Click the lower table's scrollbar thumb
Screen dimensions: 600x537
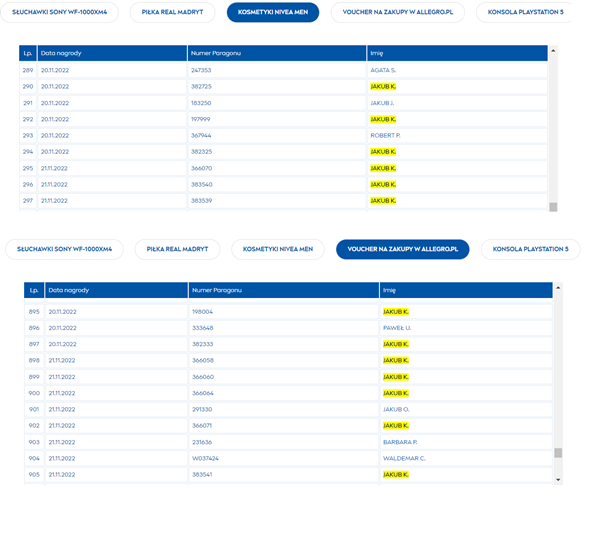(558, 452)
